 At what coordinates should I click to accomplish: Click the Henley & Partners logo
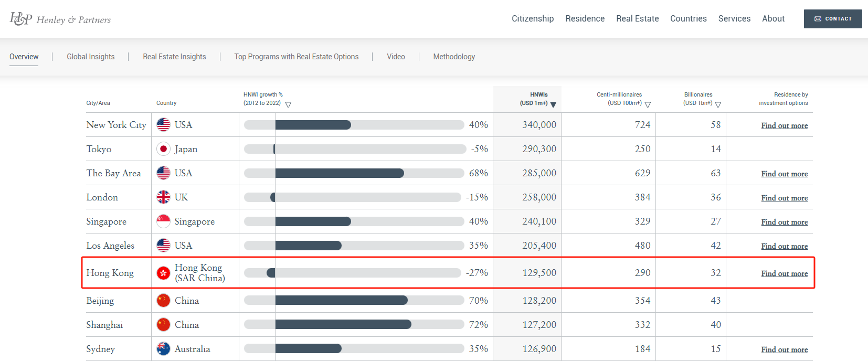coord(60,19)
